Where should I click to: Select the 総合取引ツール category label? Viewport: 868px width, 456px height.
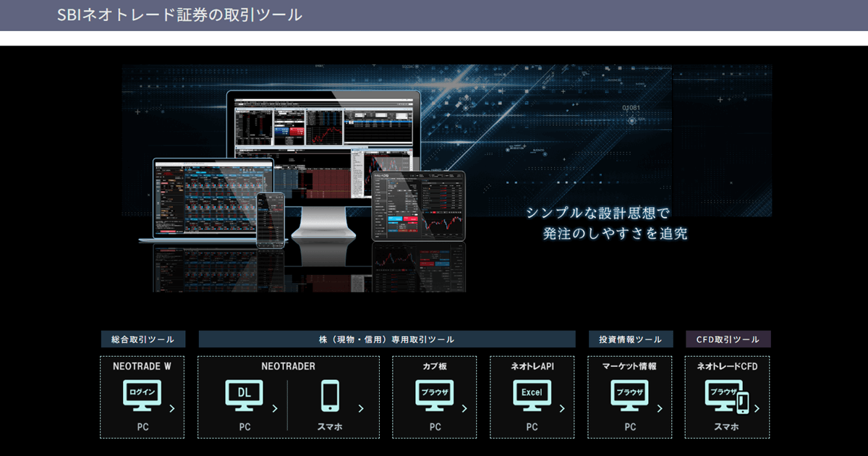[142, 339]
